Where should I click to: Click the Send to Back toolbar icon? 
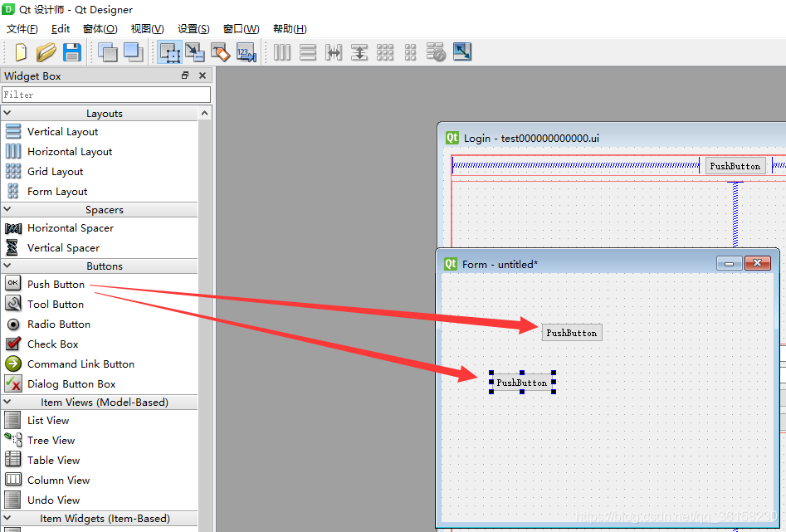tap(108, 52)
